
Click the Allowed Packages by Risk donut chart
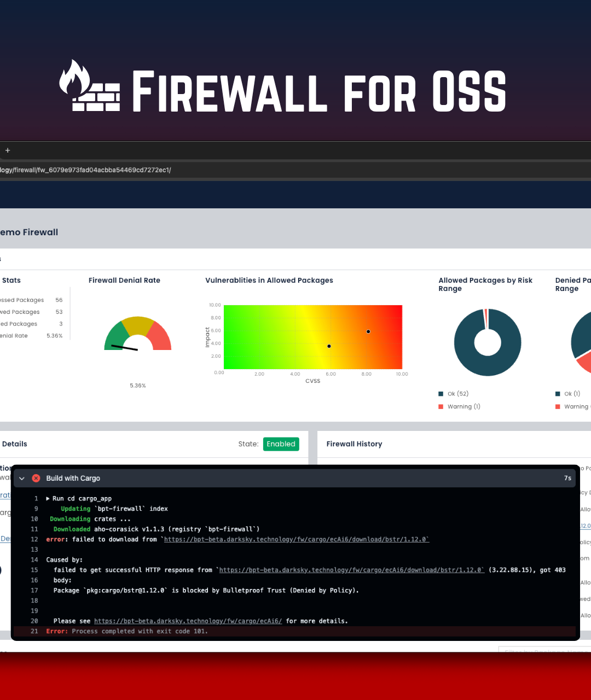pos(487,342)
